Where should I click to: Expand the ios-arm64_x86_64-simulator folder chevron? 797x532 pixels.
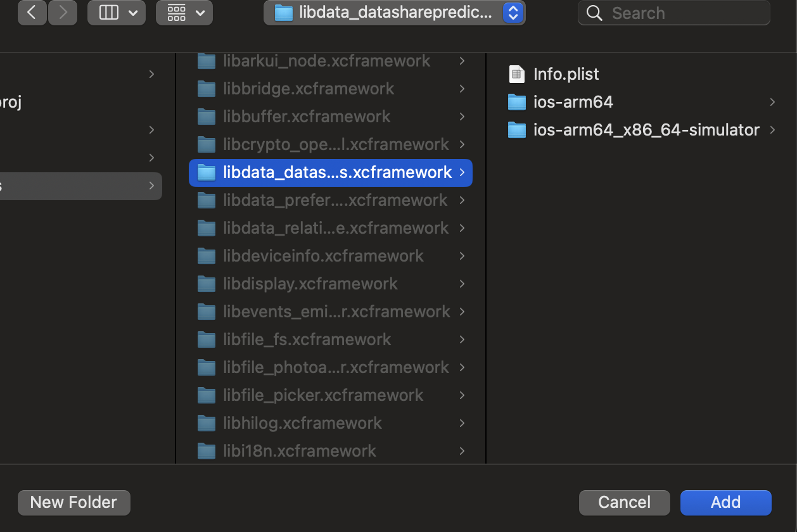772,130
